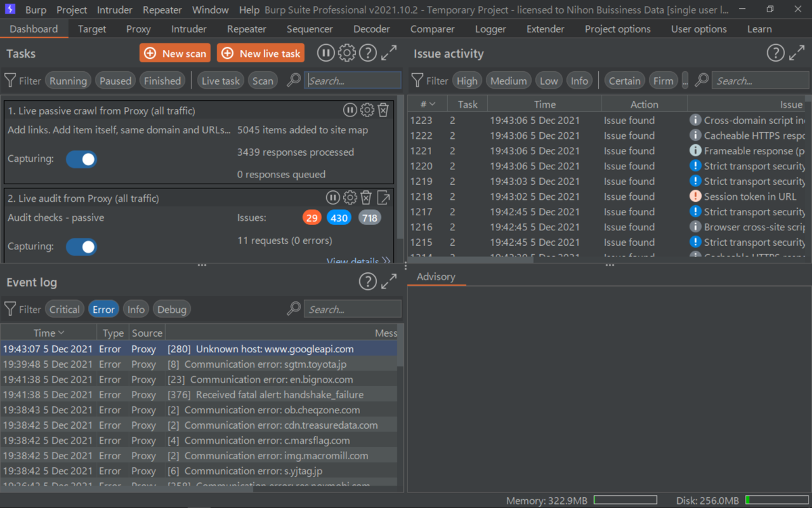Toggle the High severity issue filter

click(x=467, y=81)
